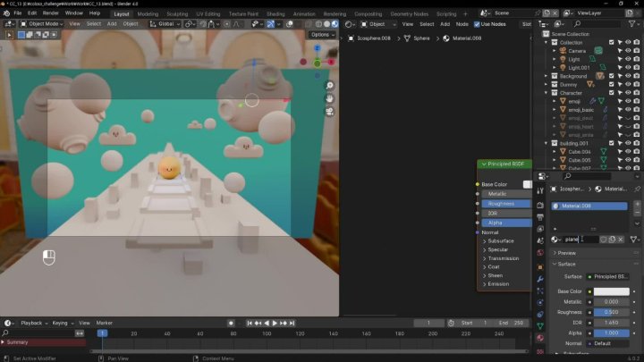
Task: Click the Roughness value field 0.500
Action: tap(612, 312)
